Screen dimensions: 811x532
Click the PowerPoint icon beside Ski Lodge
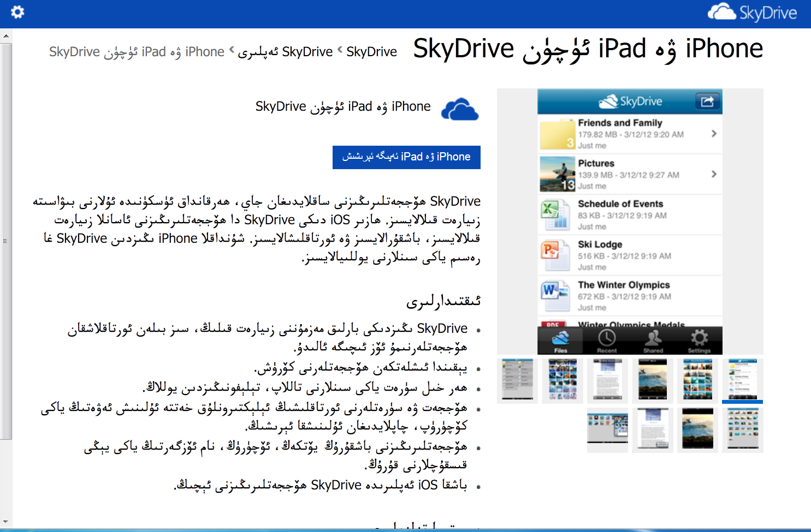[554, 255]
